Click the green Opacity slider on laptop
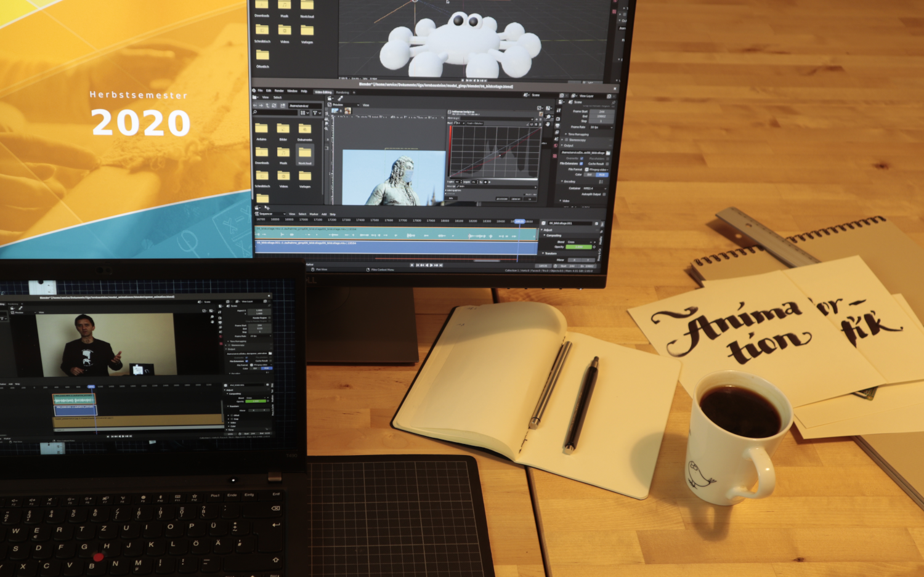 [x=256, y=401]
